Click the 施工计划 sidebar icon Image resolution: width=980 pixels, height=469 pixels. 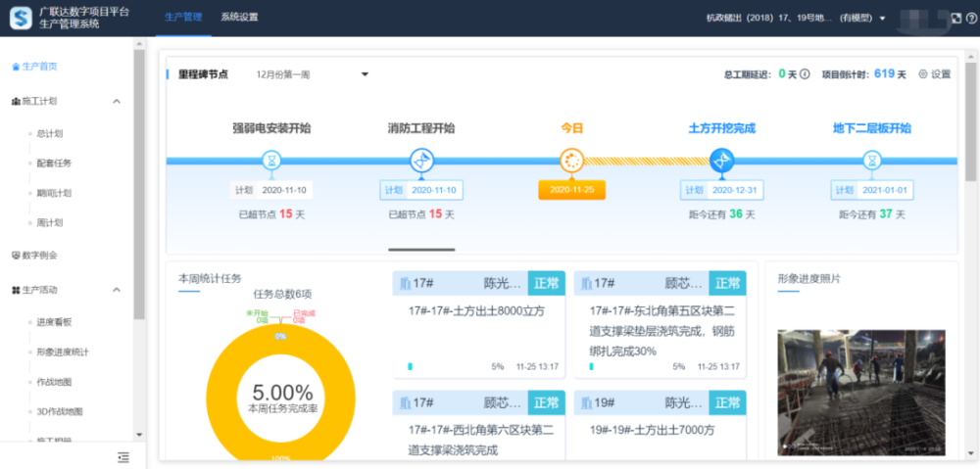tap(16, 101)
